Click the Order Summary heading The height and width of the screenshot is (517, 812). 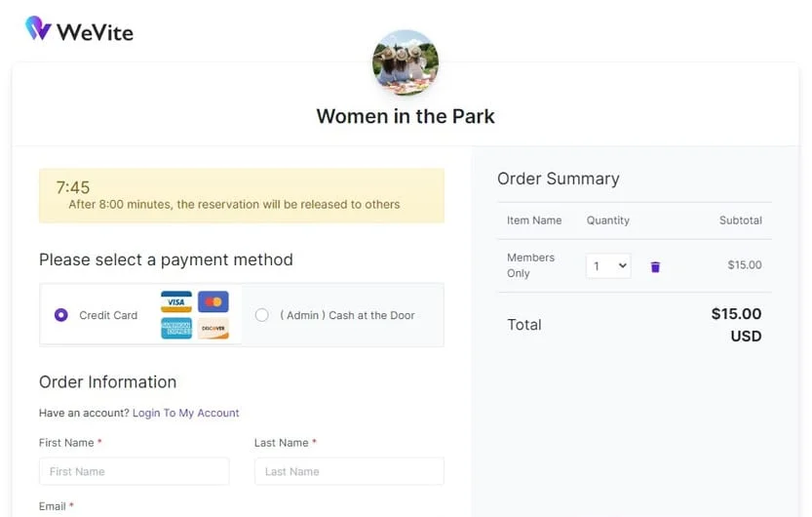tap(559, 179)
